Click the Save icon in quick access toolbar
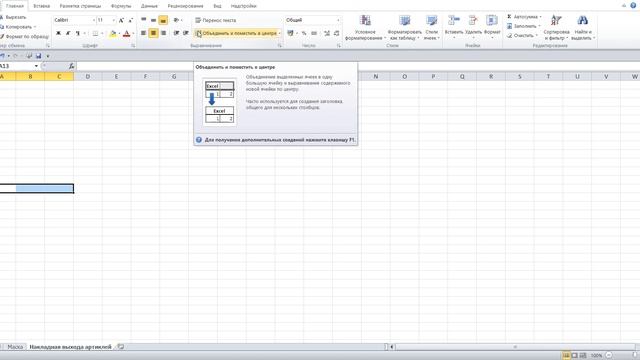The height and width of the screenshot is (360, 640). point(38,56)
